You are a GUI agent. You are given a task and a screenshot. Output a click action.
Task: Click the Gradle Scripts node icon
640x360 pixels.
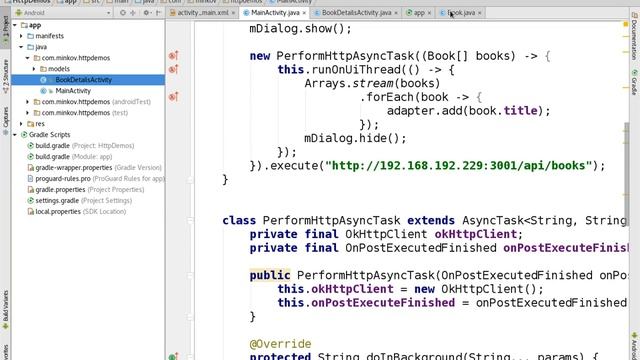pos(24,135)
